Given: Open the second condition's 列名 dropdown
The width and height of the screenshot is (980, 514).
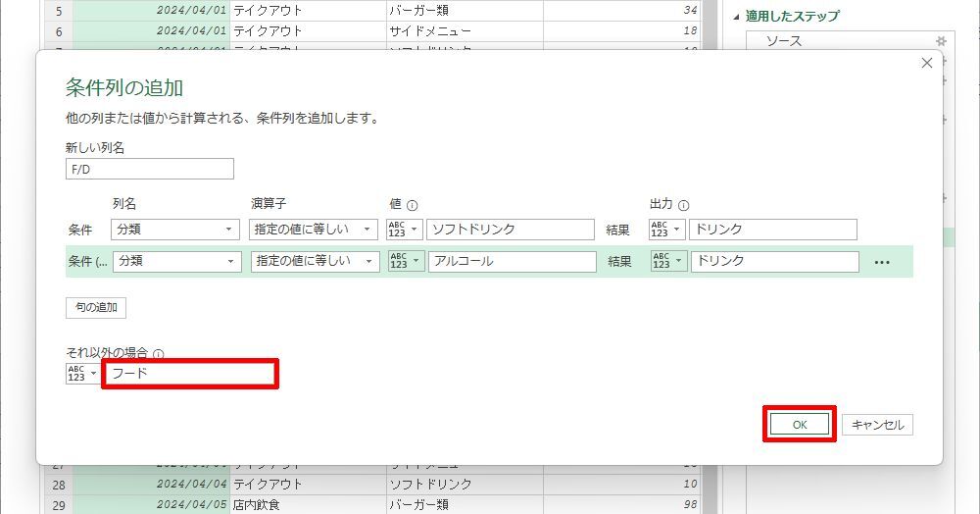Looking at the screenshot, I should (x=176, y=262).
